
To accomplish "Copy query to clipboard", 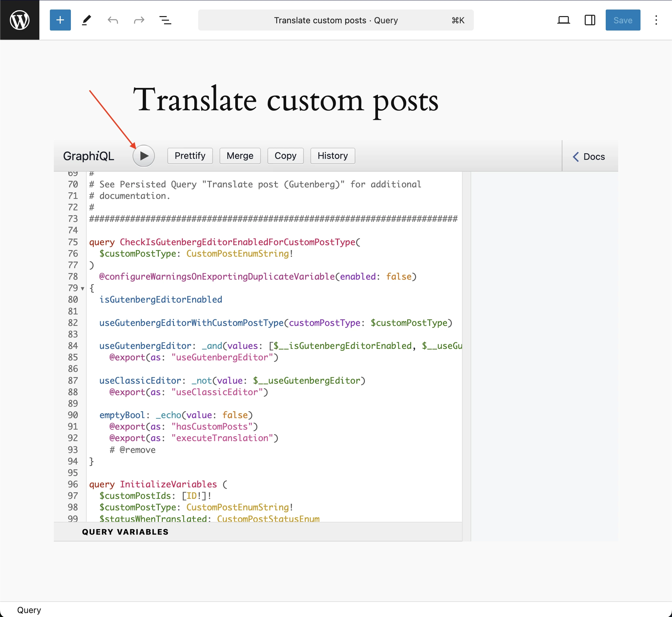I will (x=285, y=156).
